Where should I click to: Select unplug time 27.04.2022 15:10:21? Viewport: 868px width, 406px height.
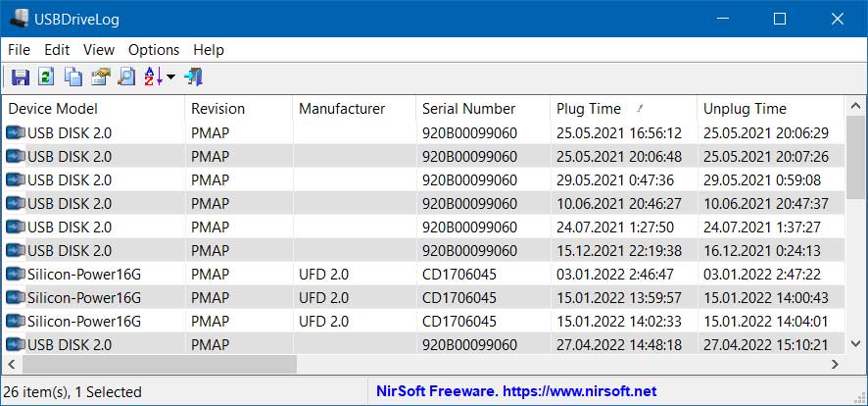pos(766,345)
